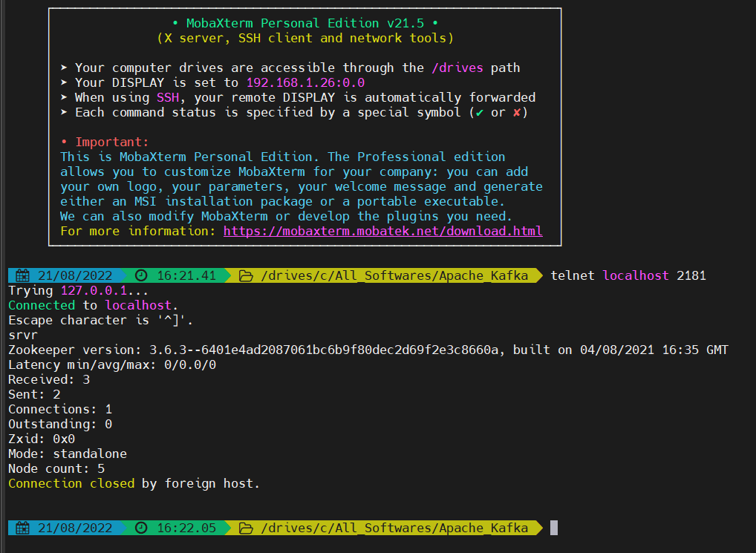The image size is (756, 553).
Task: Click the folder icon before the Apache_Kafka path
Action: [247, 275]
